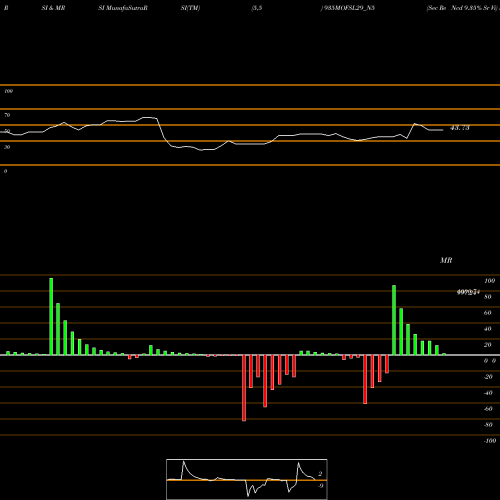This screenshot has height=500, width=500.
Task: Click the 'Sec Re Ncd 9.35% Sr Vi' description
Action: coord(463,8)
